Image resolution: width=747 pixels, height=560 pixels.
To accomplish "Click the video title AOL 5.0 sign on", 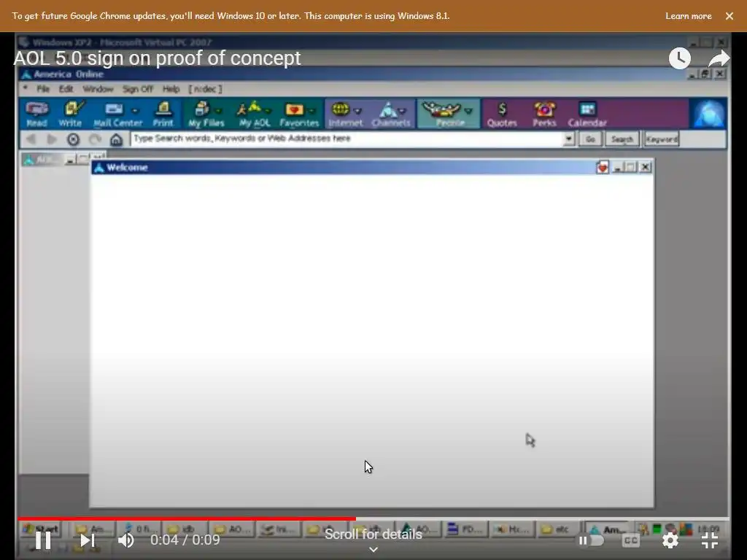I will click(158, 58).
